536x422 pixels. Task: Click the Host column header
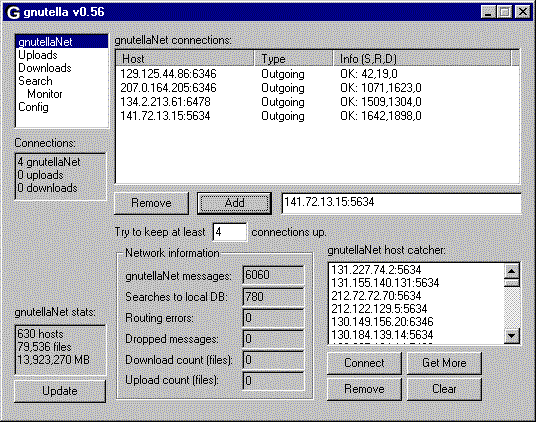tap(185, 59)
